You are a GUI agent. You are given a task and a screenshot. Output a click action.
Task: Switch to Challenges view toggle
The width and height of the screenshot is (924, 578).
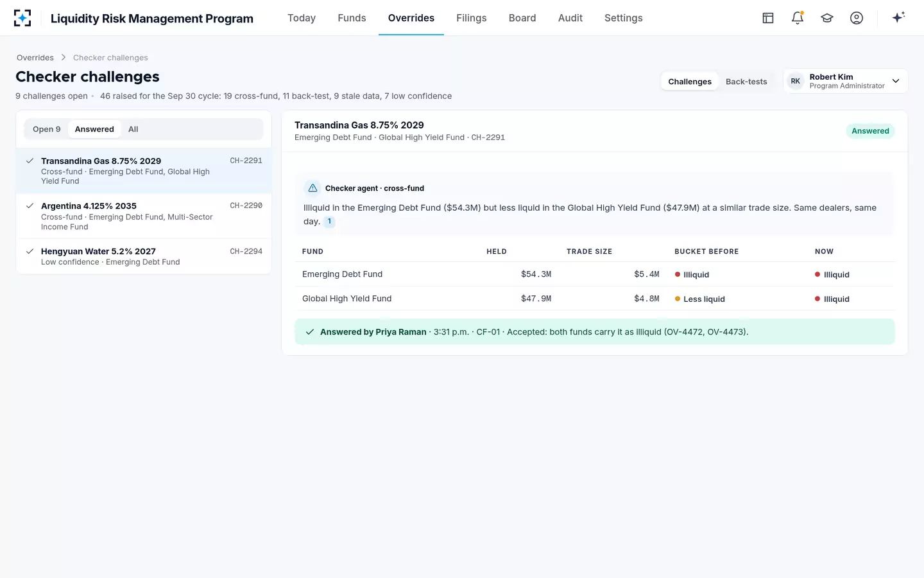pyautogui.click(x=690, y=82)
